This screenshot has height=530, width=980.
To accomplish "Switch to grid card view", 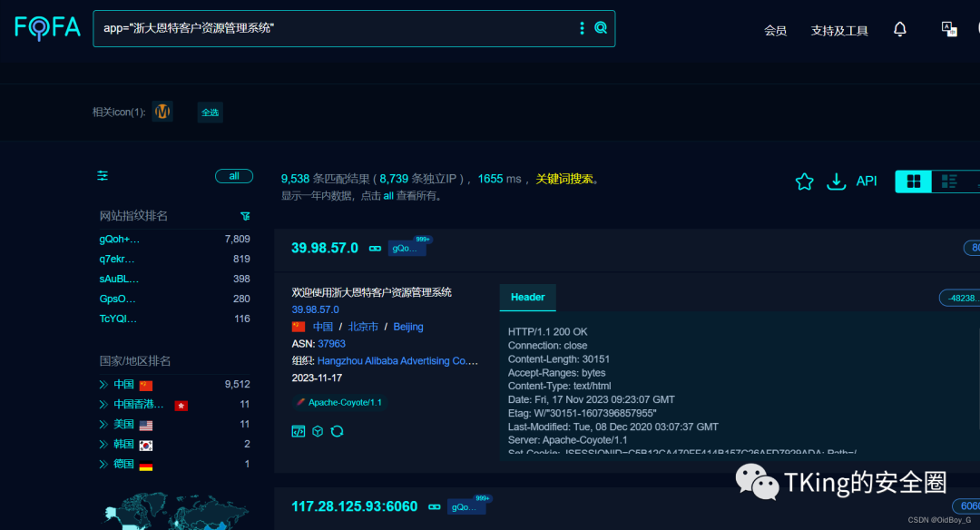I will [913, 182].
